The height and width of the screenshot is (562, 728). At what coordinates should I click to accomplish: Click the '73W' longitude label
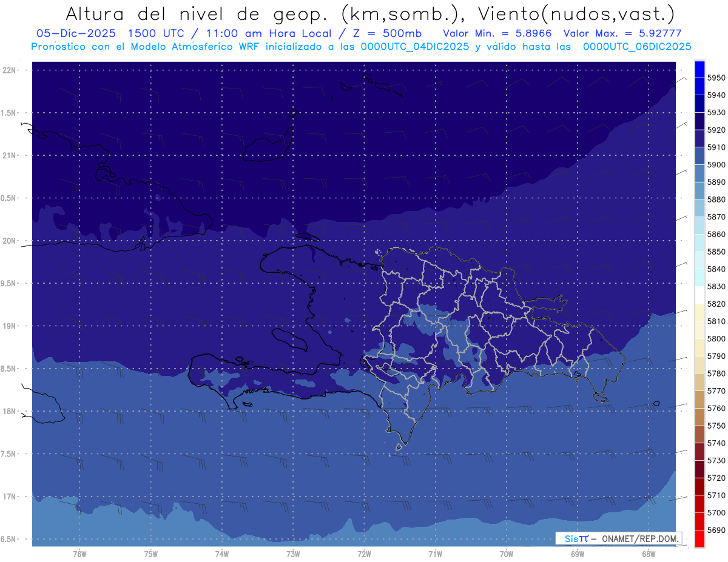tap(293, 554)
